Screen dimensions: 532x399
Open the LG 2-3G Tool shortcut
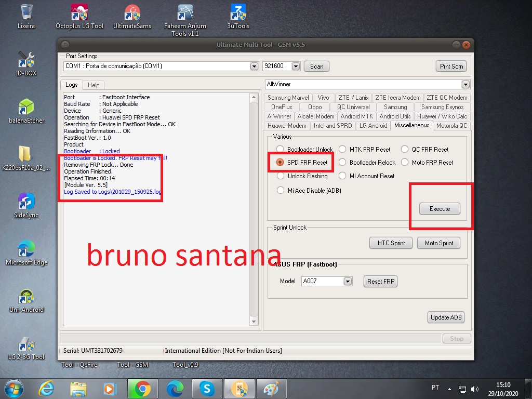coord(26,348)
